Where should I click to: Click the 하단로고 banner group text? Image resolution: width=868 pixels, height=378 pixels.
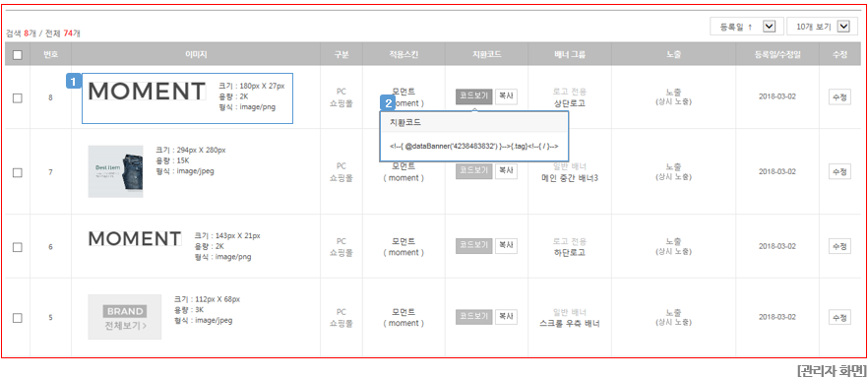pos(570,252)
